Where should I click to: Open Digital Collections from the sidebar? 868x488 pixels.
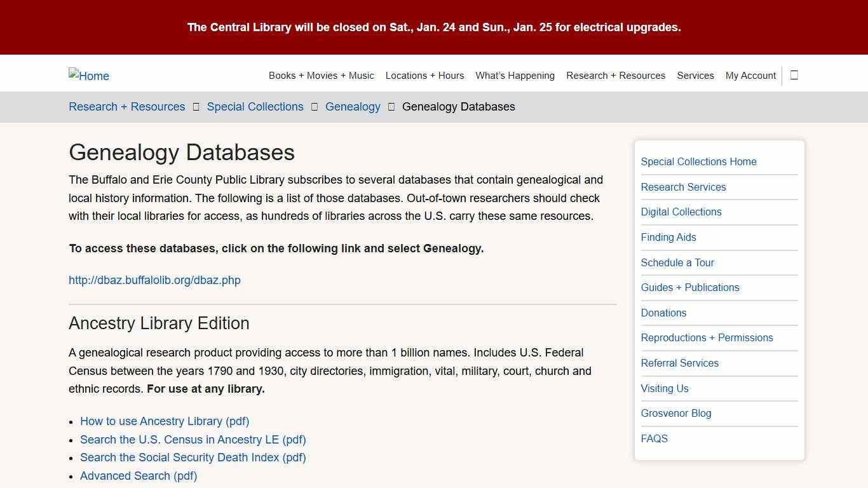[681, 212]
